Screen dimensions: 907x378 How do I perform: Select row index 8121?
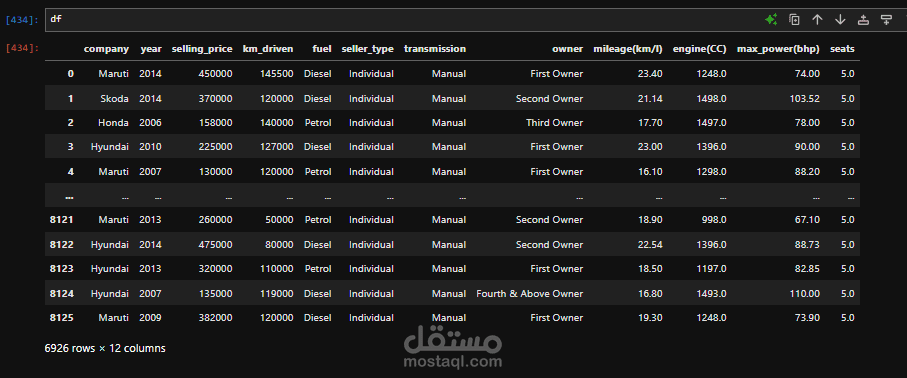[x=62, y=220]
